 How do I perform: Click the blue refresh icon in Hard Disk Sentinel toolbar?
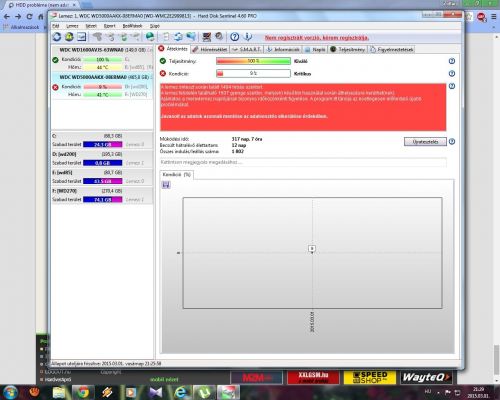point(57,37)
